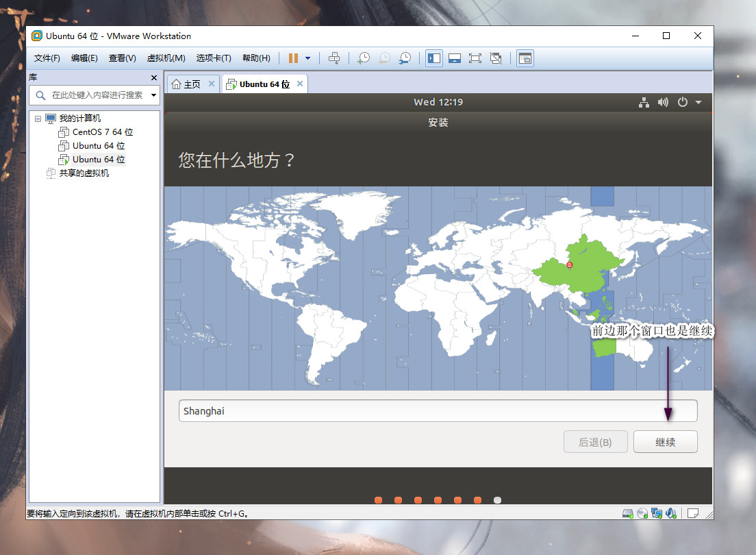Toggle the thumbnail bar view
The width and height of the screenshot is (756, 555).
click(454, 58)
